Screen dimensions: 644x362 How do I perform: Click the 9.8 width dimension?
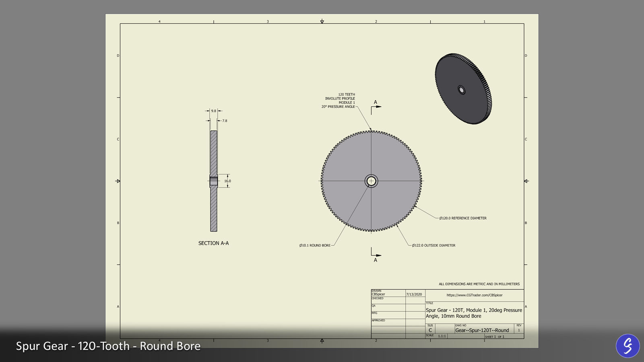[214, 111]
